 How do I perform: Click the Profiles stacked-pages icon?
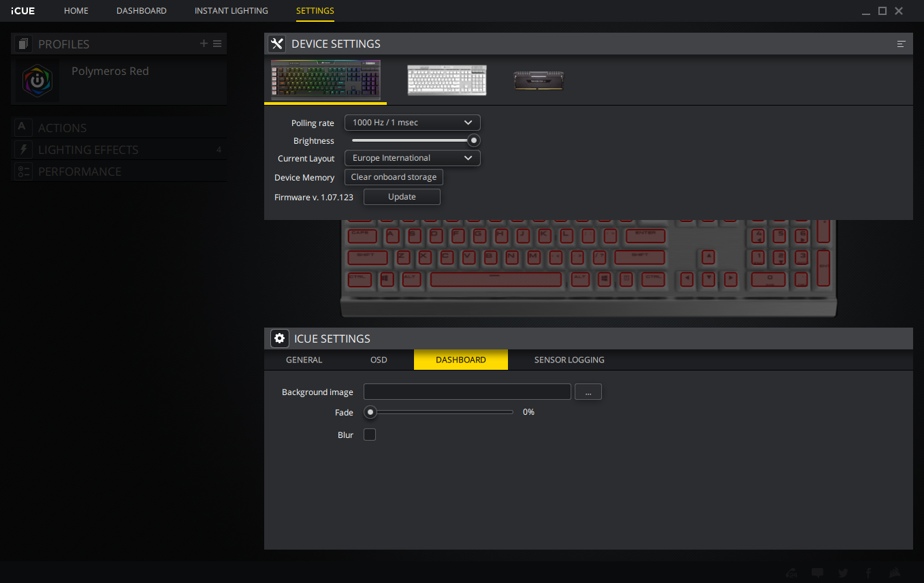click(24, 44)
